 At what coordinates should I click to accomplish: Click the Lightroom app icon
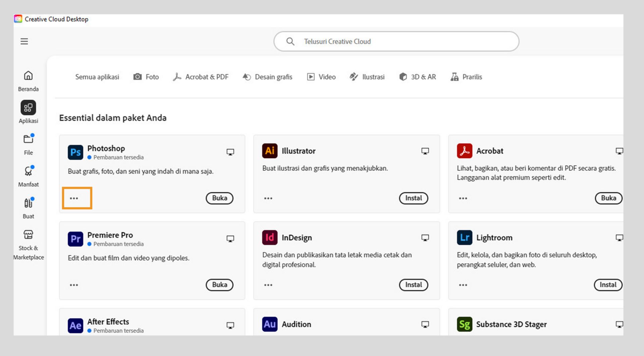point(465,238)
